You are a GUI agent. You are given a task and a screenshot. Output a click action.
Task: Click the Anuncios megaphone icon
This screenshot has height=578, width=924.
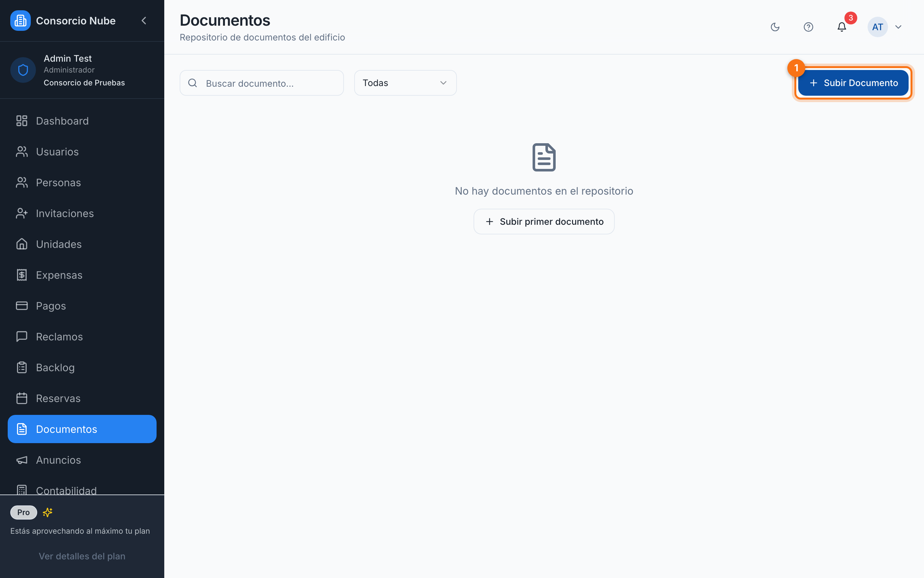click(22, 460)
